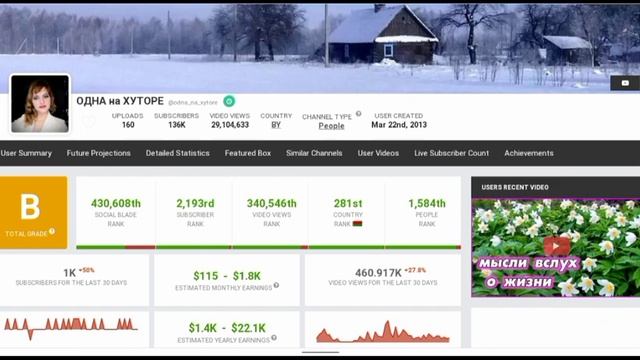Click the Subscriber Rank progress bar

(x=194, y=247)
